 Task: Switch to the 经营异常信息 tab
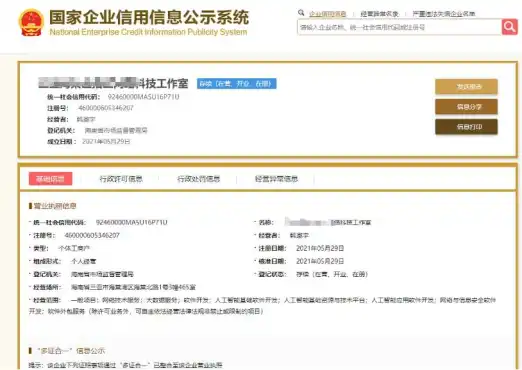point(276,179)
